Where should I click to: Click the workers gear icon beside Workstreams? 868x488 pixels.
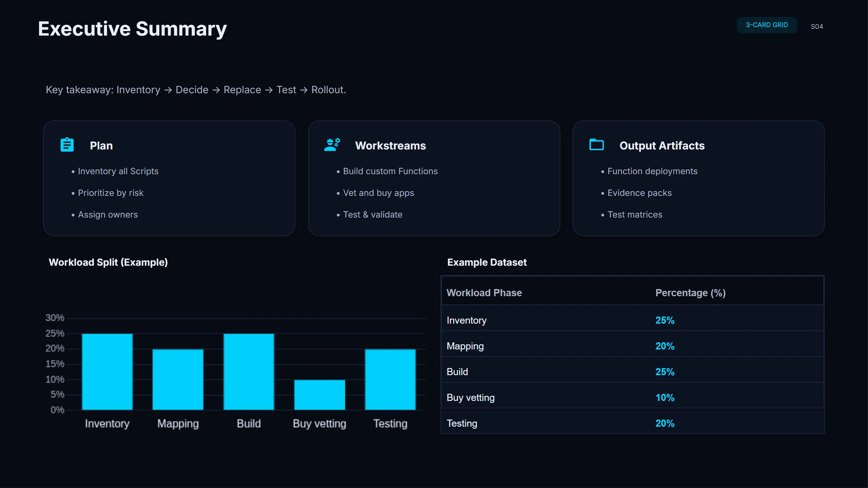pyautogui.click(x=332, y=145)
